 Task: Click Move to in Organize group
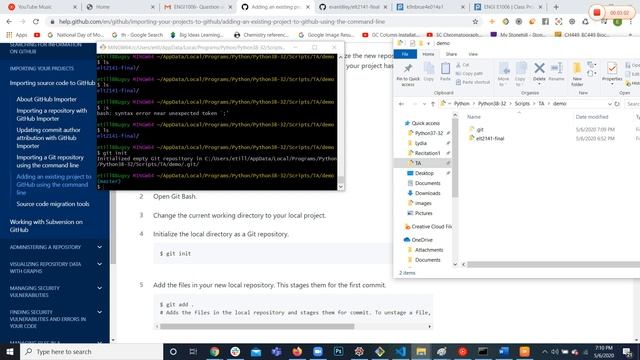503,74
